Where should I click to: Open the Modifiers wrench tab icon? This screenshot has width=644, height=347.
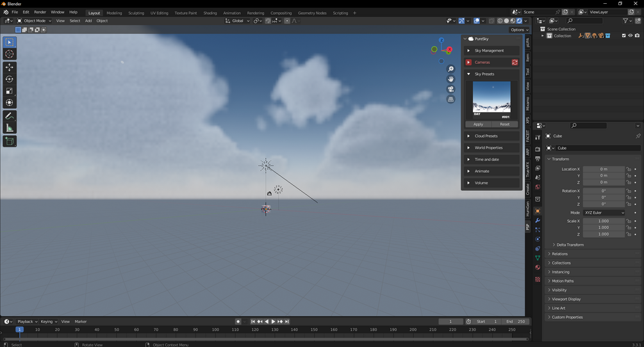point(537,221)
